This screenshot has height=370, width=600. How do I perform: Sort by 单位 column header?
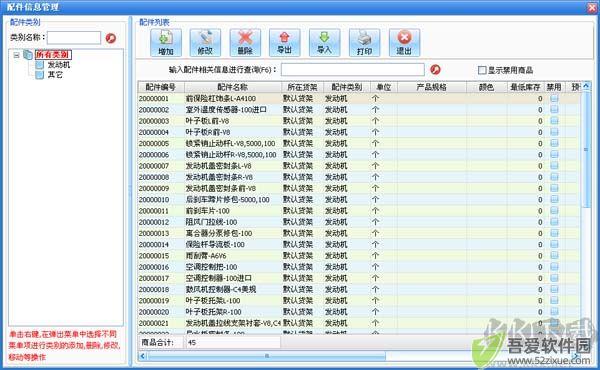pyautogui.click(x=384, y=87)
